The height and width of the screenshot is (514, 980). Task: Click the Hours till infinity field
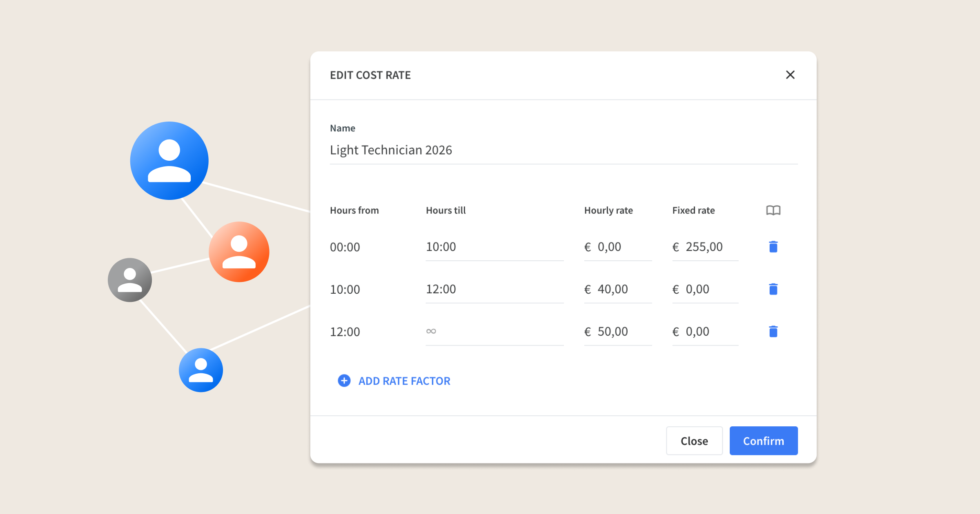(494, 332)
